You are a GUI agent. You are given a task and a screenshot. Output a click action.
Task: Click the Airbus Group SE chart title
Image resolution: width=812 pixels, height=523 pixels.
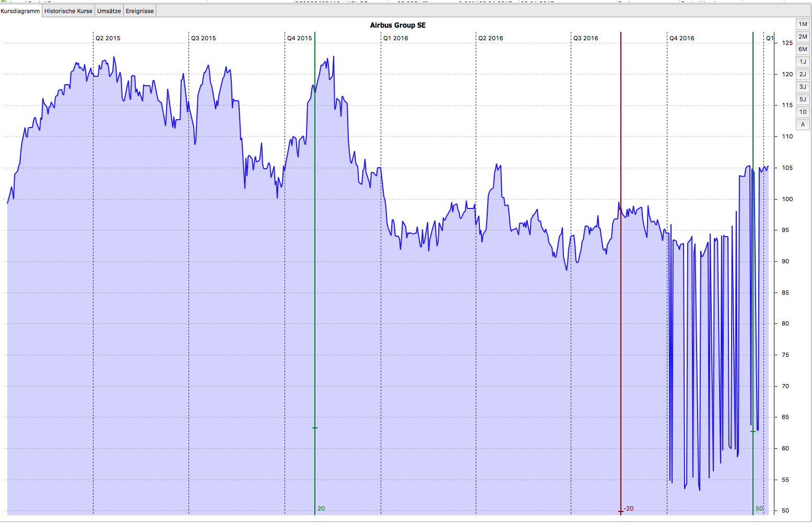pyautogui.click(x=398, y=25)
